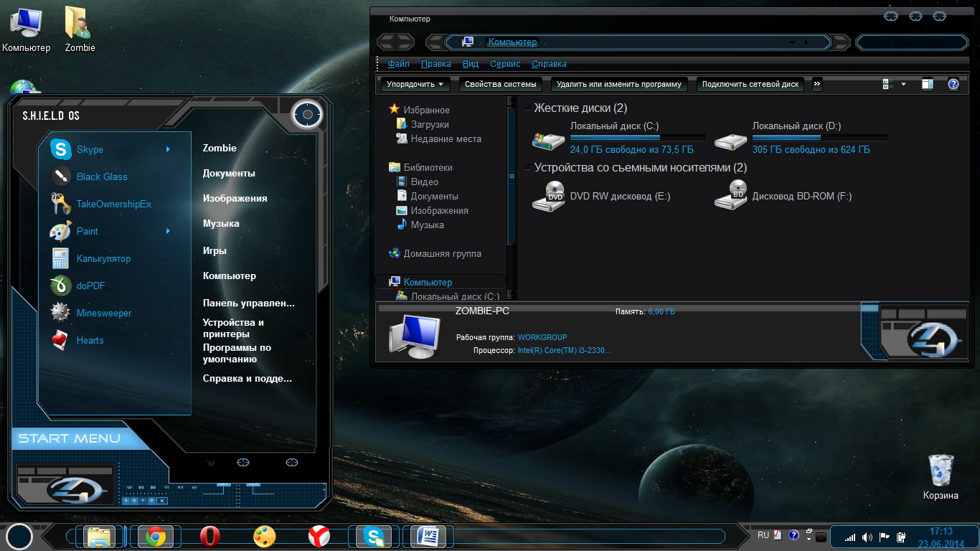
Task: Launch Hearts from the start menu
Action: [90, 340]
